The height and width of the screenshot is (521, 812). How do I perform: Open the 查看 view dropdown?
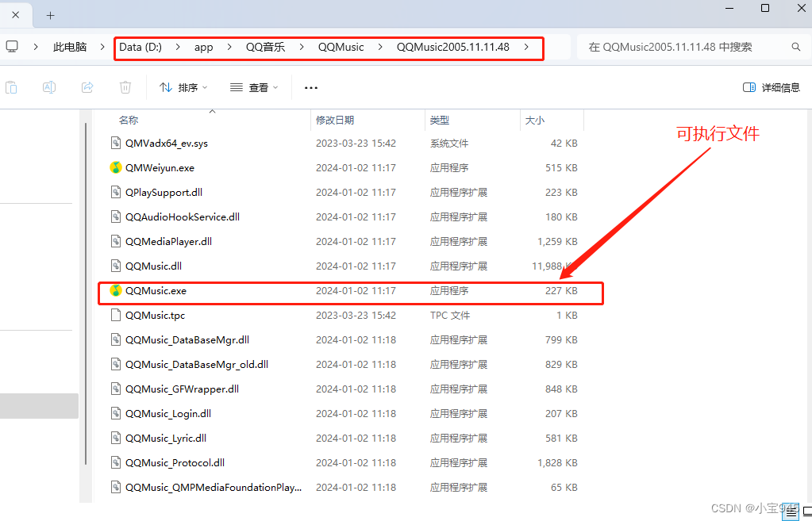(x=254, y=87)
